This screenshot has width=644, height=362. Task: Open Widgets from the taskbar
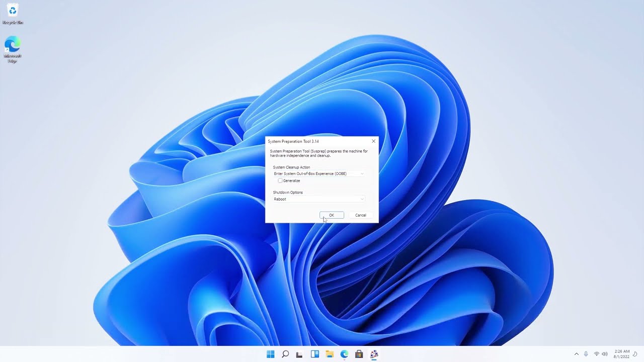315,354
